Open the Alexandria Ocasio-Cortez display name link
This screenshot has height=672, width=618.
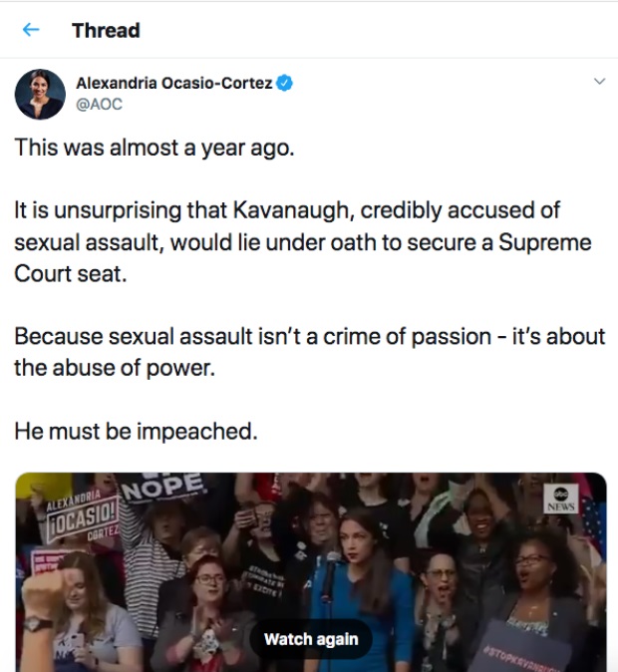(173, 84)
